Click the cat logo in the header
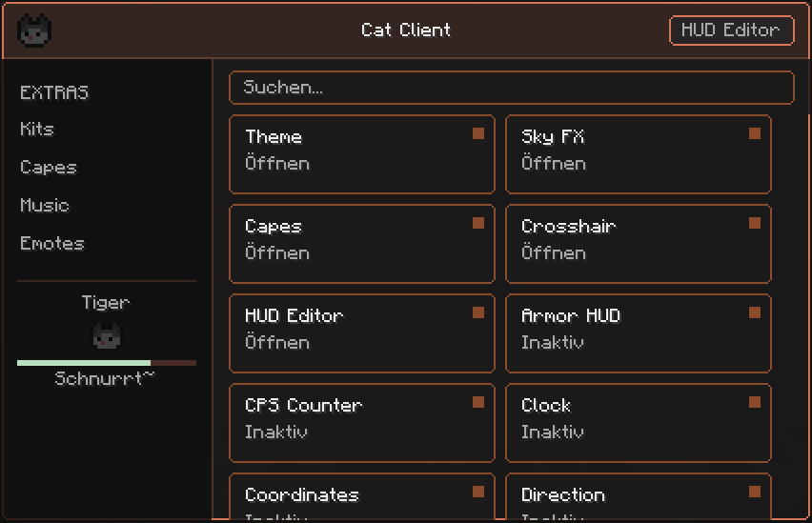 [34, 30]
